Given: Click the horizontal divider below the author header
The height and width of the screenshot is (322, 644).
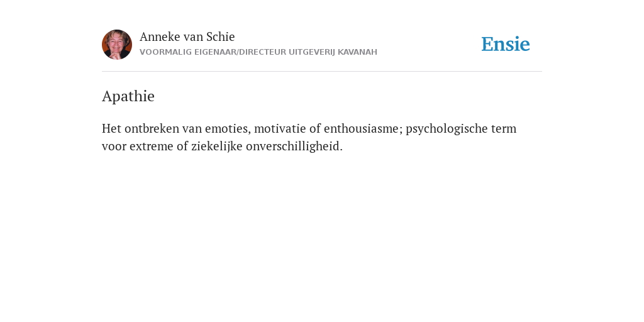Looking at the screenshot, I should click(x=322, y=72).
